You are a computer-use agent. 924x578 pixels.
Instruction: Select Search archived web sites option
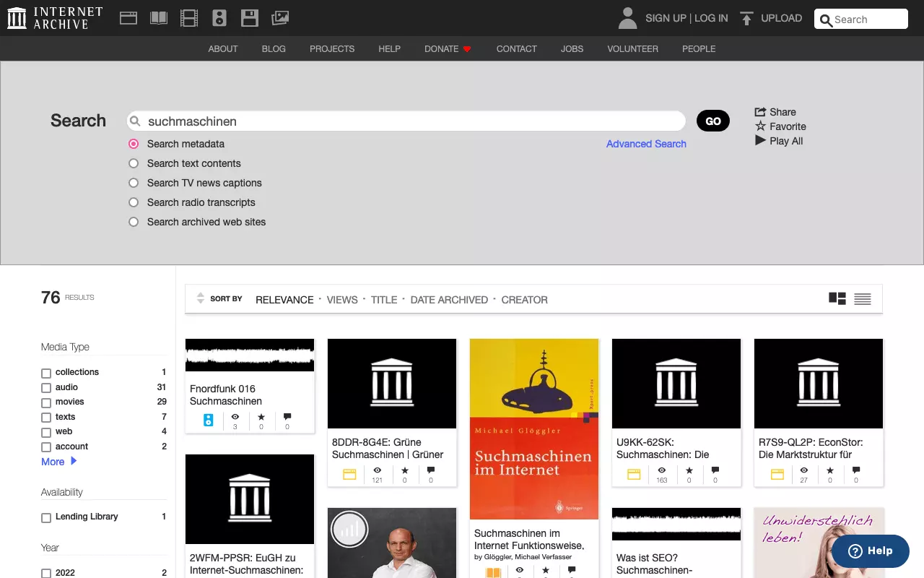[134, 222]
